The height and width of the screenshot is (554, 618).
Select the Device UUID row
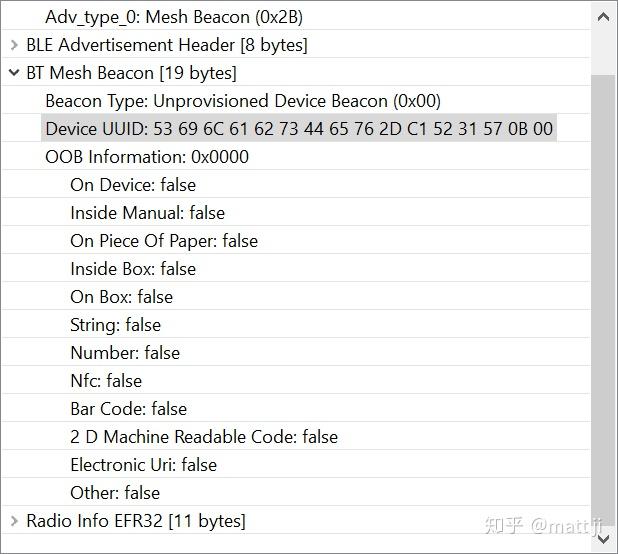tap(299, 129)
